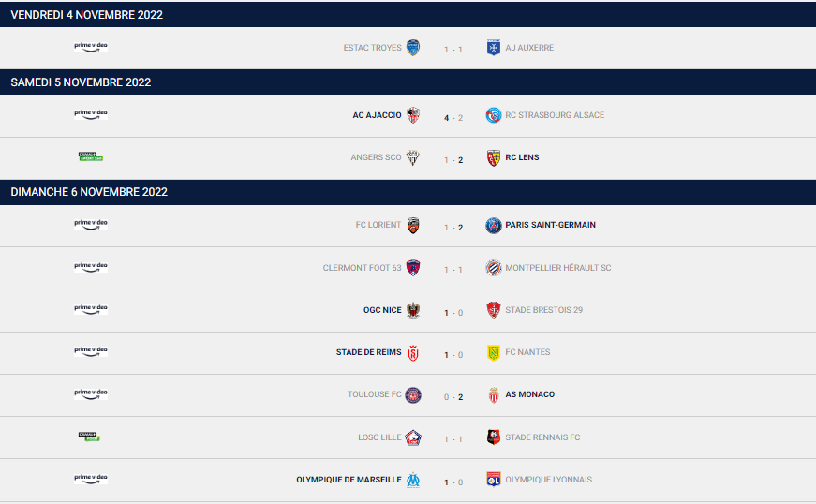
Task: Click the Montpellier Hérault SC team name
Action: point(557,267)
